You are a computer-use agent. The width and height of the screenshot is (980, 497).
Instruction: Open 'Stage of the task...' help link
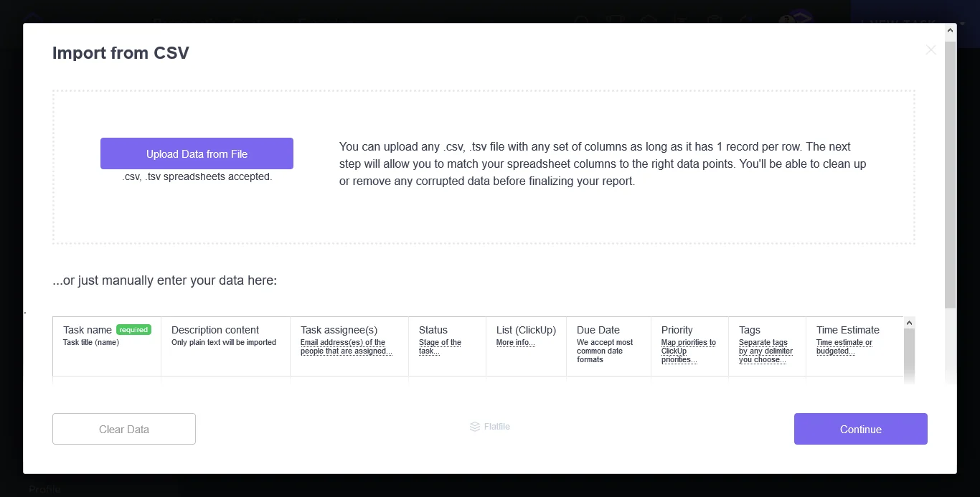pos(439,346)
